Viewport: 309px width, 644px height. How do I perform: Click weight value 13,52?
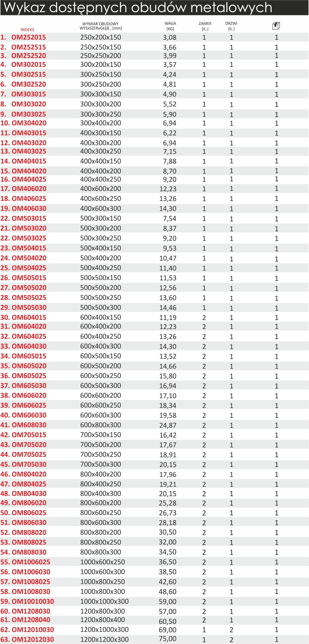tap(168, 356)
